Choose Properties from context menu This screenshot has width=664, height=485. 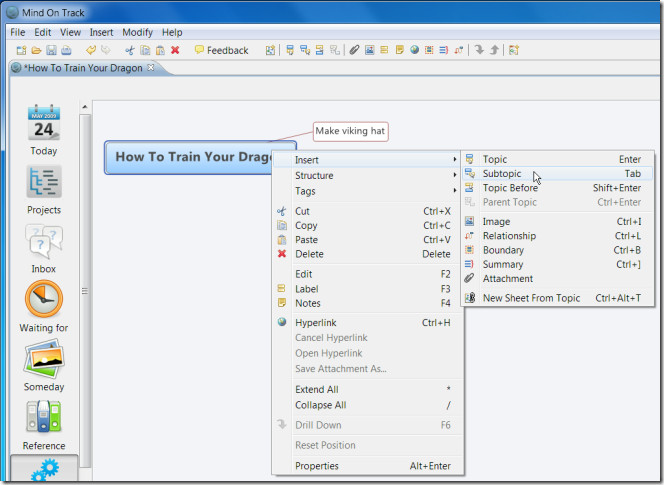(367, 466)
